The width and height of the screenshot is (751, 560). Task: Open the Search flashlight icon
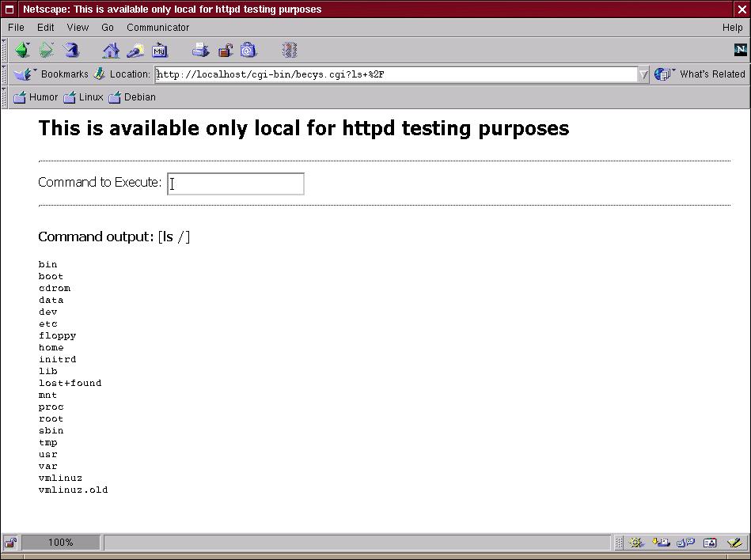click(135, 51)
